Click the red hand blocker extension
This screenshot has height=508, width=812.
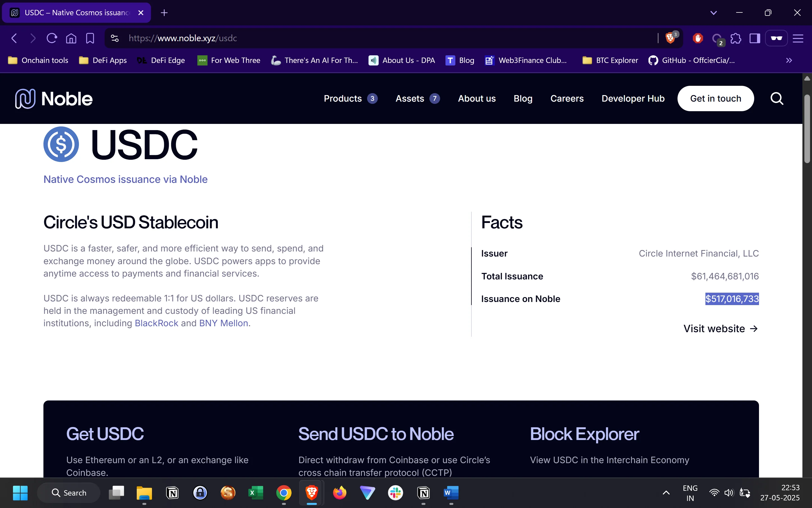[x=698, y=38]
